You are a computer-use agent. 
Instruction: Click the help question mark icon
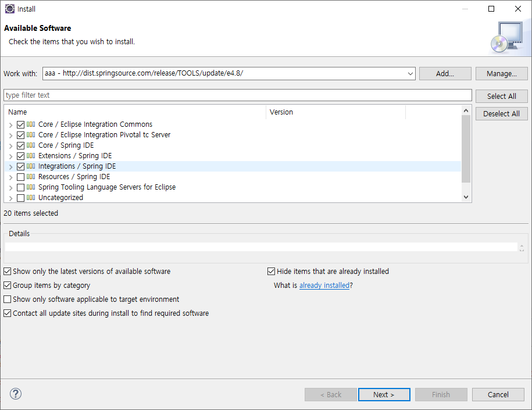click(x=16, y=394)
